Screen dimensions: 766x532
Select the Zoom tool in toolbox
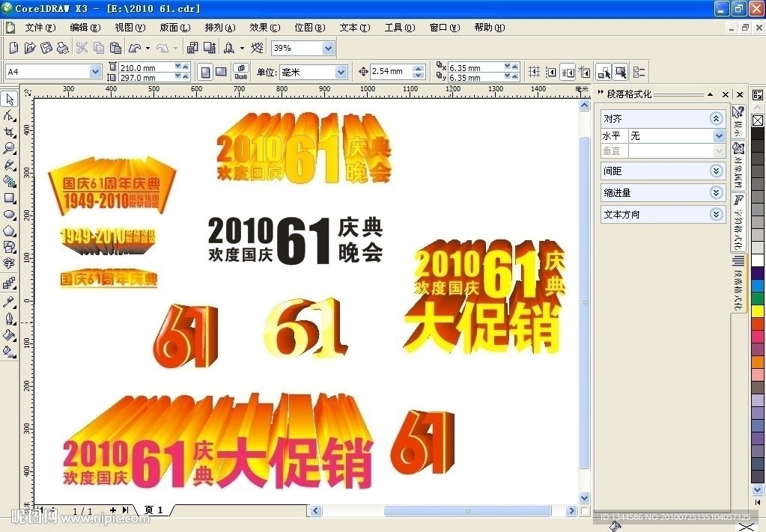tap(10, 148)
